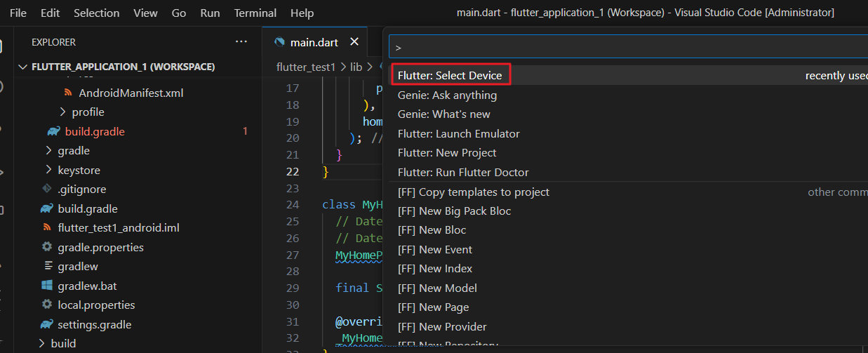Expand the gradle folder
The image size is (868, 353).
click(x=48, y=151)
